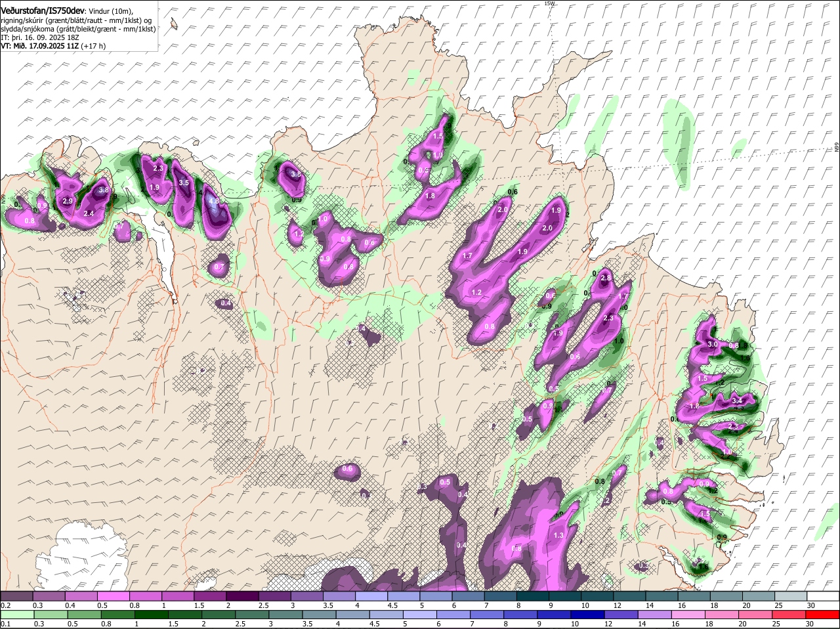Click the 0.2 label on the snow scale
This screenshot has height=629, width=840.
5,605
